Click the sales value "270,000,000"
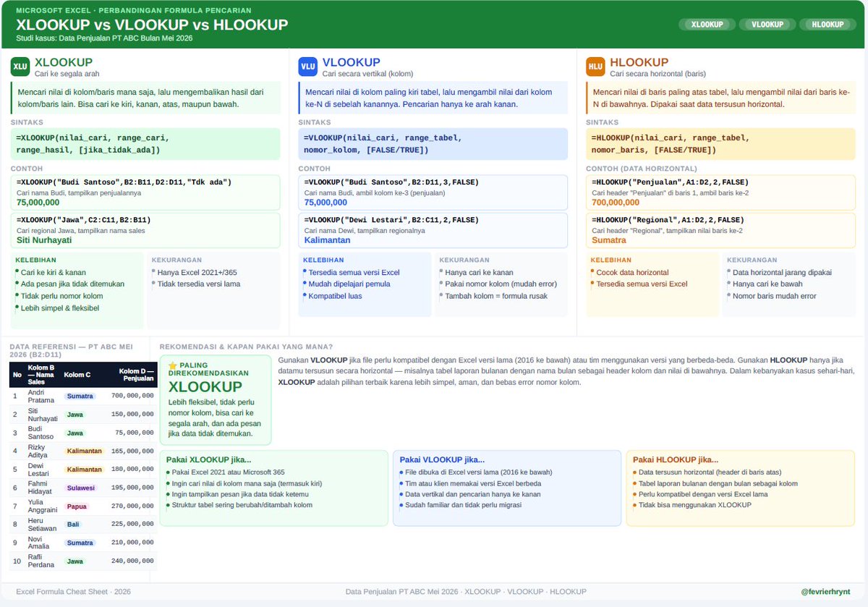The image size is (868, 607). (133, 506)
